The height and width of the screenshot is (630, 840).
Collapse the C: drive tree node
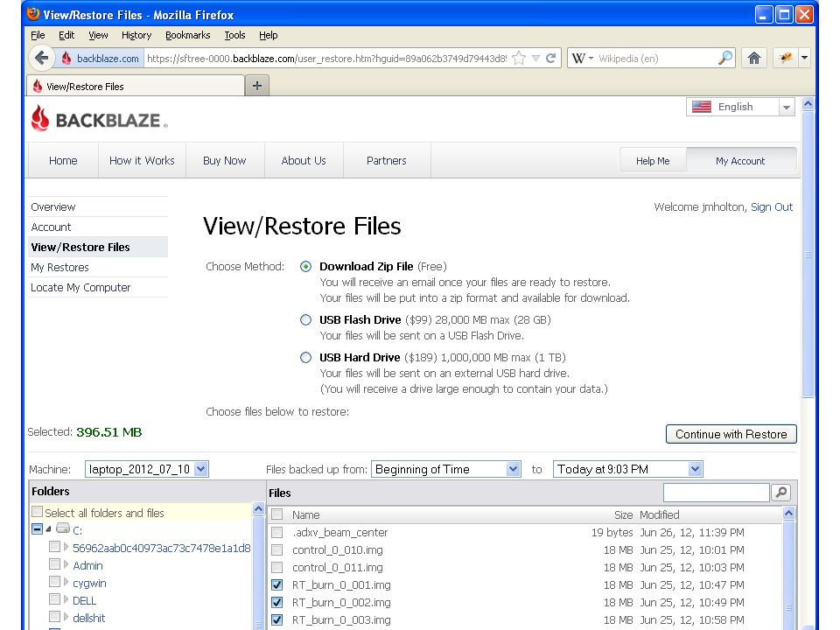[x=49, y=529]
